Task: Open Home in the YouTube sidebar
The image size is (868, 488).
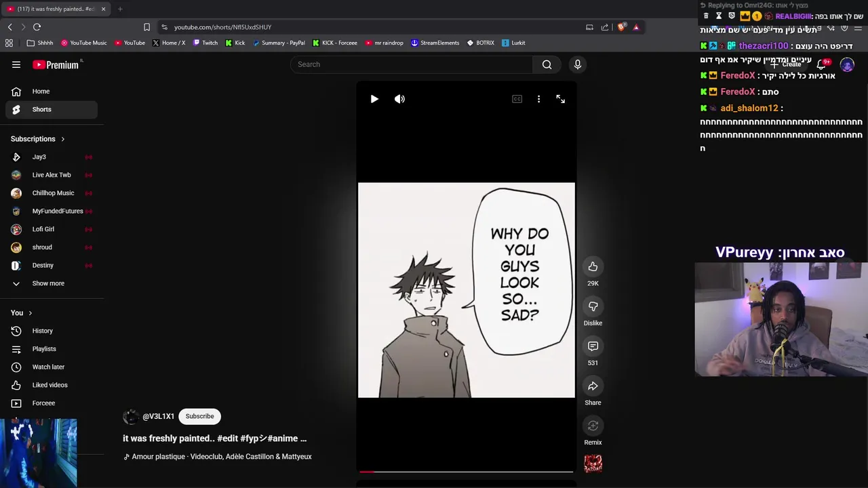Action: click(52, 91)
